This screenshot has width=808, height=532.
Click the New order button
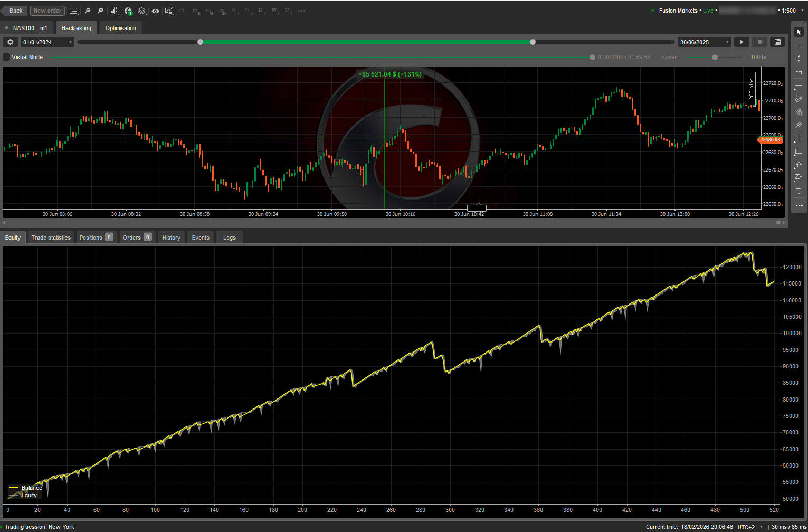click(x=47, y=11)
